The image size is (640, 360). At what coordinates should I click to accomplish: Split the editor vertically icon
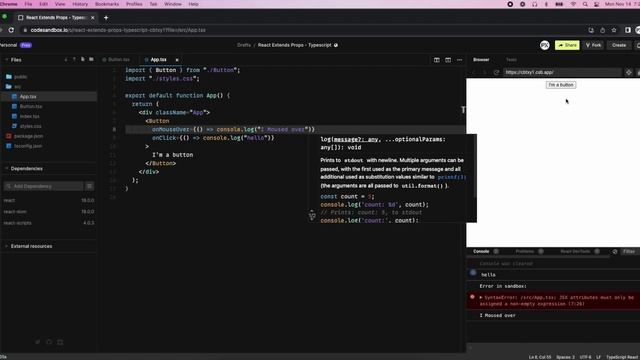pyautogui.click(x=437, y=60)
